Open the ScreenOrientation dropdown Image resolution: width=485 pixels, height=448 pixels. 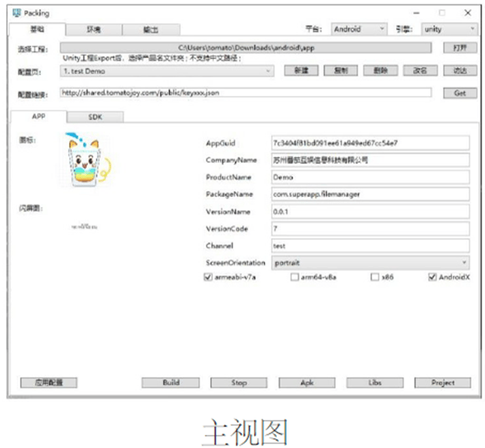coord(370,263)
